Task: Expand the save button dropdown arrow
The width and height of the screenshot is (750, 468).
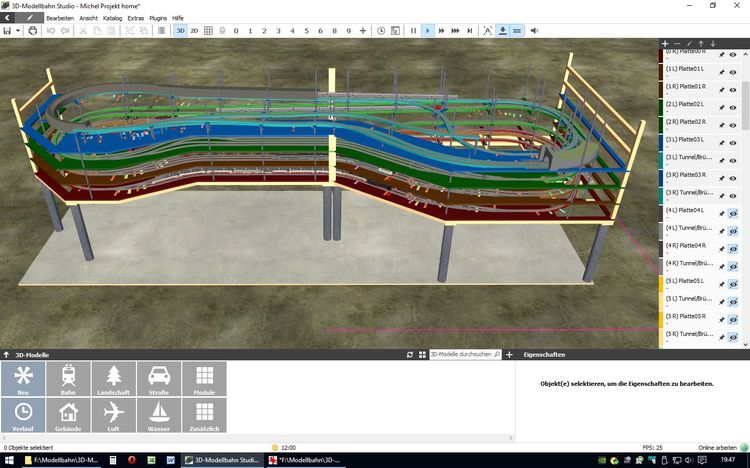Action: tap(18, 31)
